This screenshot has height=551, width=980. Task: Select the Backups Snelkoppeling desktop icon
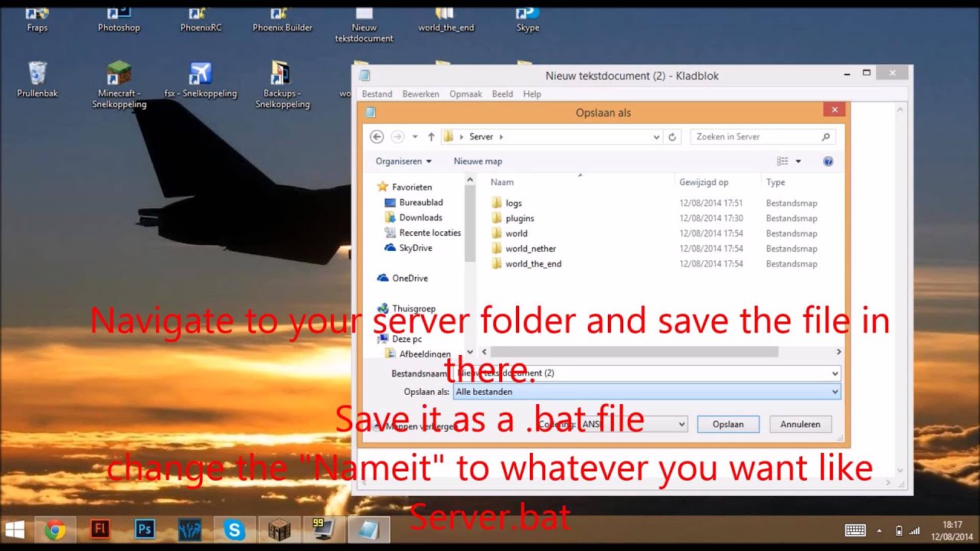pyautogui.click(x=283, y=85)
